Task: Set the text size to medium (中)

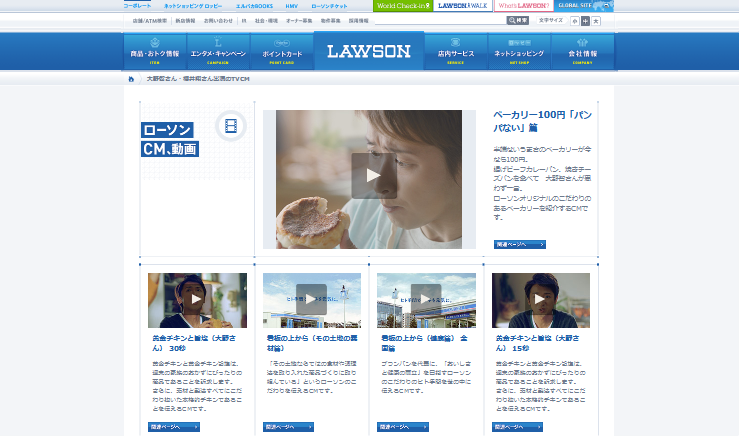Action: [x=585, y=21]
